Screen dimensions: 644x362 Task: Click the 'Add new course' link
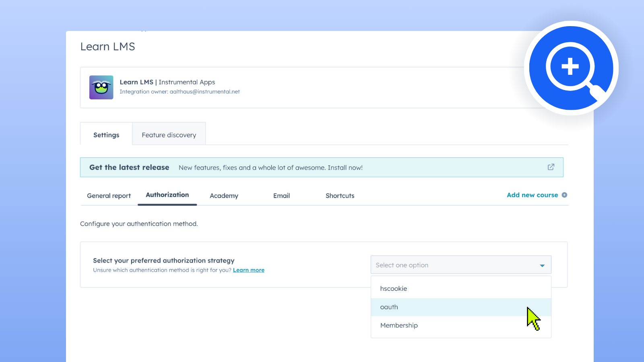click(532, 195)
